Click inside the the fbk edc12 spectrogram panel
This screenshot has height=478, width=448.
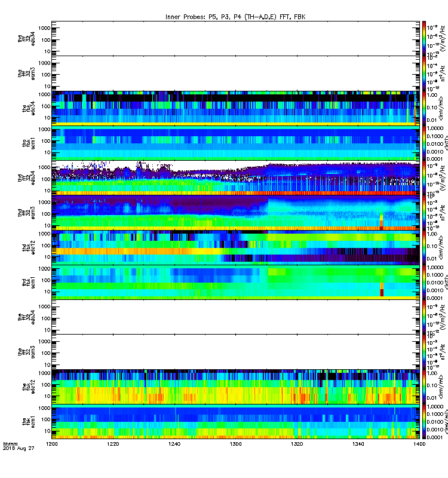point(235,386)
